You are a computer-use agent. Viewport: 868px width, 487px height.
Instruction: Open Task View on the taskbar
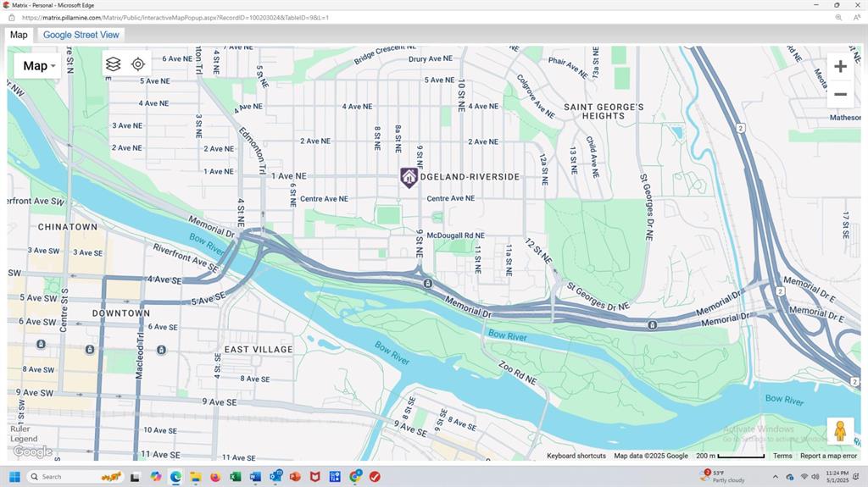tap(135, 477)
